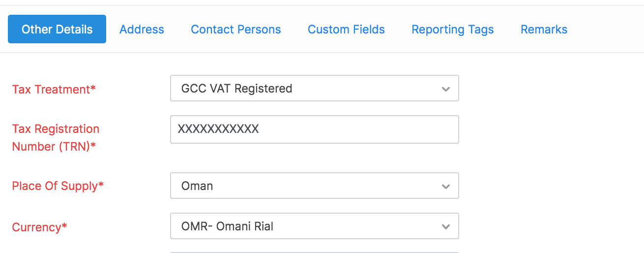
Task: Click the Tax Treatment field label
Action: (x=54, y=89)
